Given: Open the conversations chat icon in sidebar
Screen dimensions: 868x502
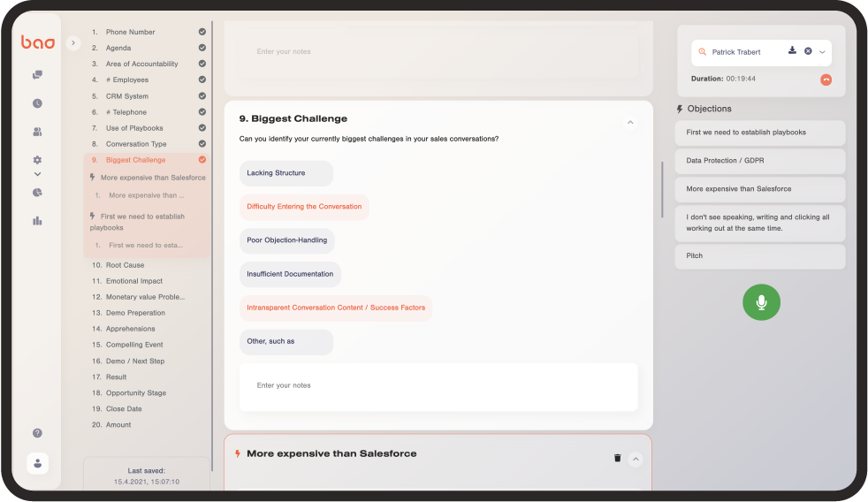Looking at the screenshot, I should (x=37, y=75).
